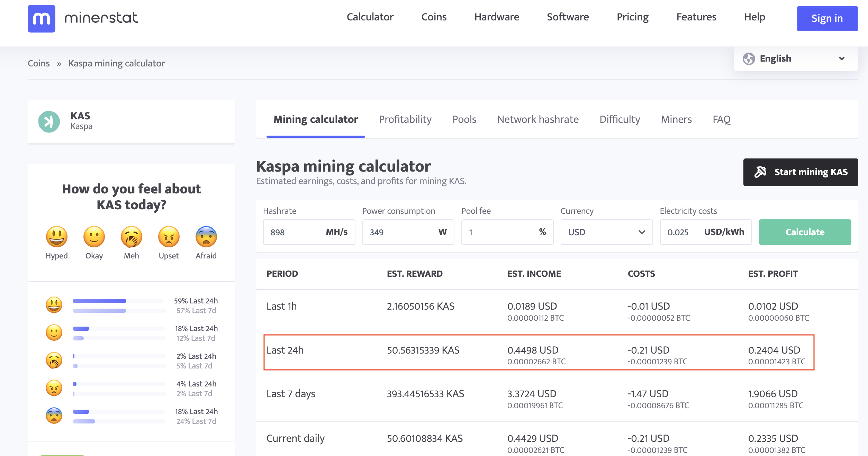The image size is (868, 456).
Task: Navigate to Coins via breadcrumb
Action: pos(38,63)
